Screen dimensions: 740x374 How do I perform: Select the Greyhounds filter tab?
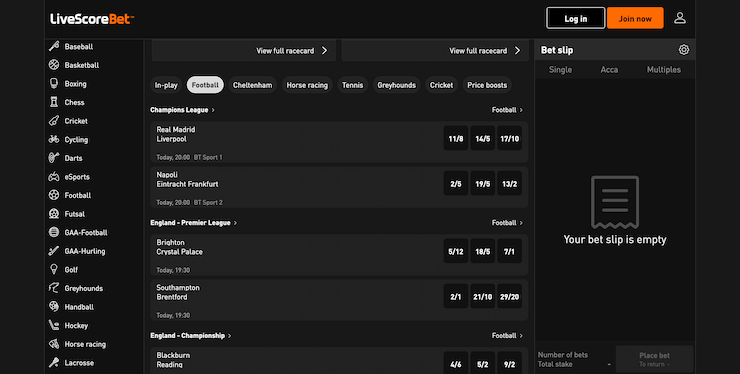pos(396,85)
